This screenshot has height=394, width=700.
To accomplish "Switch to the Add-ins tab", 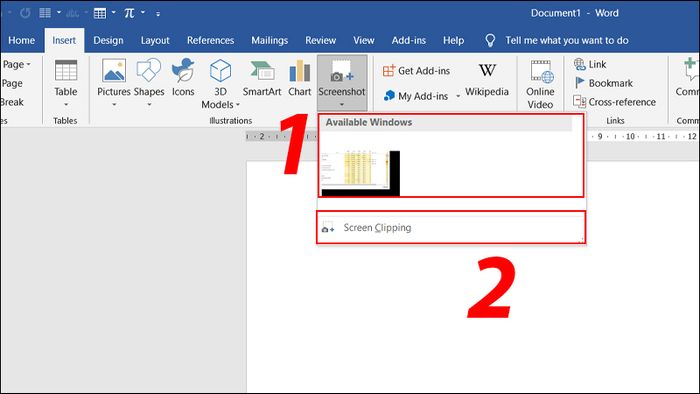I will tap(408, 40).
